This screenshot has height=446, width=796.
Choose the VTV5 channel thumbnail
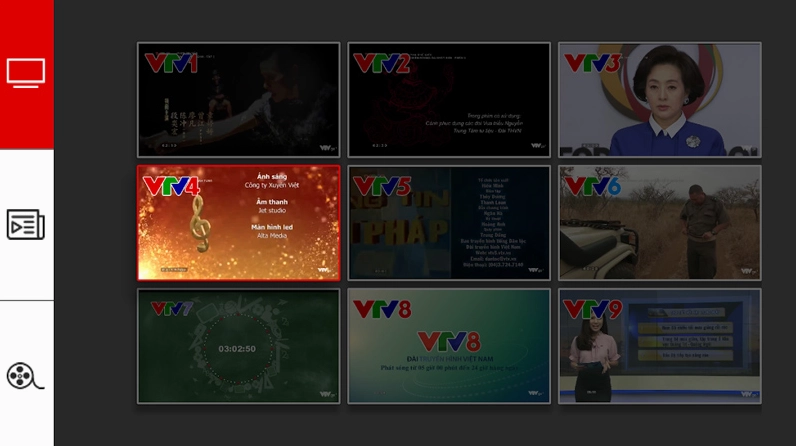pos(449,223)
